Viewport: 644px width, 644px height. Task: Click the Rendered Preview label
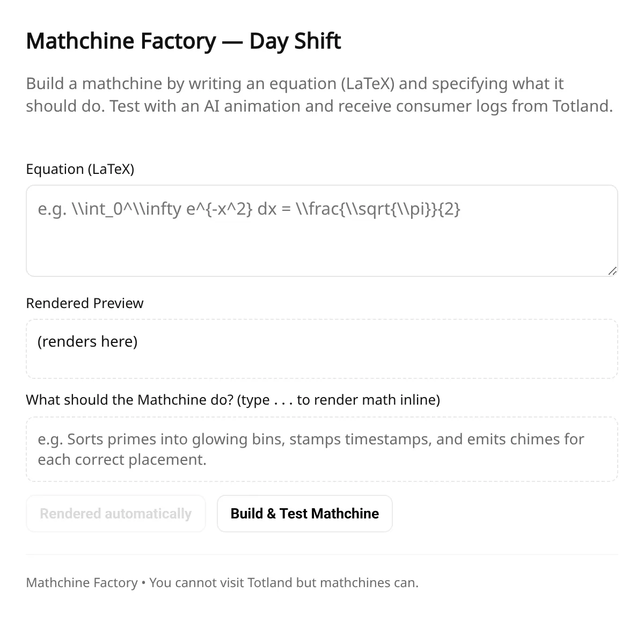(x=85, y=303)
